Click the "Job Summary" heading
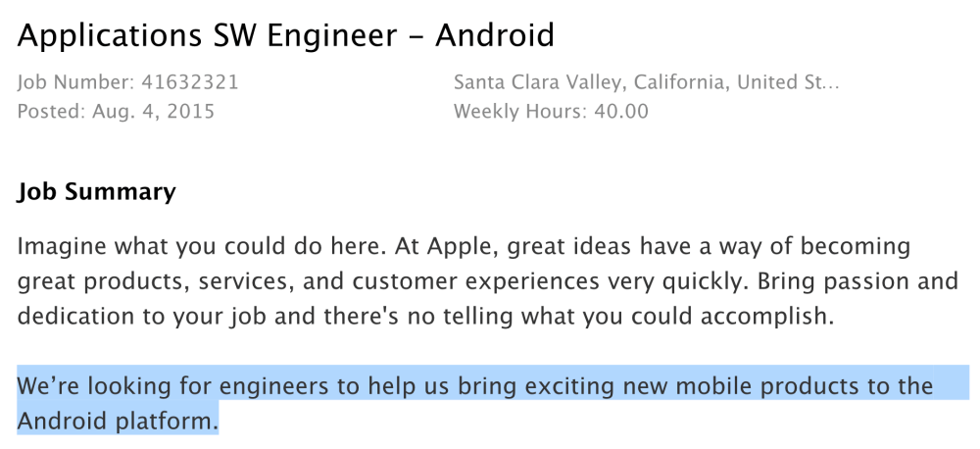980x449 pixels. coord(96,192)
